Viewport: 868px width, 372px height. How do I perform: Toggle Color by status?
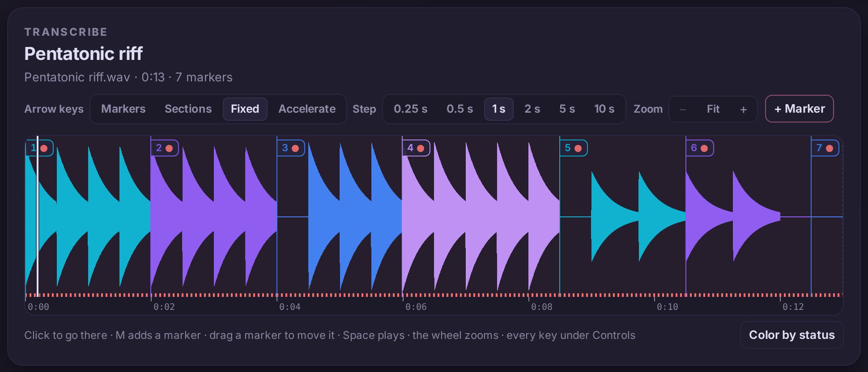coord(791,335)
